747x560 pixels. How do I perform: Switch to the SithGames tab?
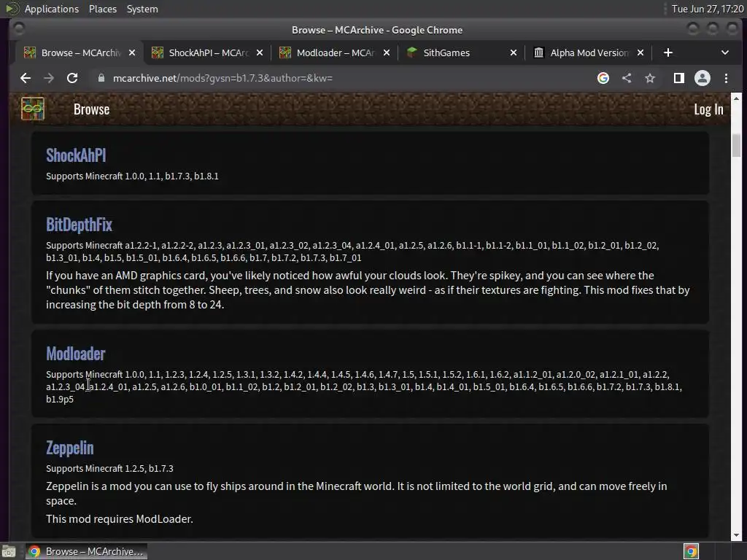coord(462,52)
